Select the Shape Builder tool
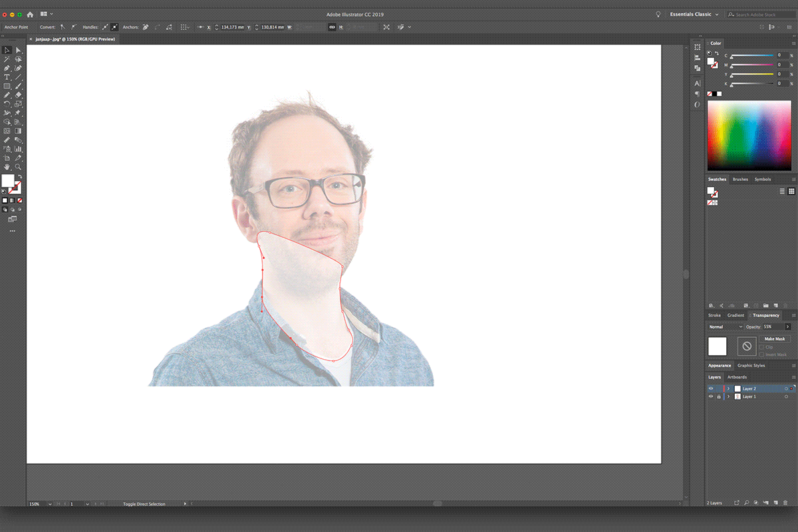Viewport: 798px width, 532px height. click(7, 122)
